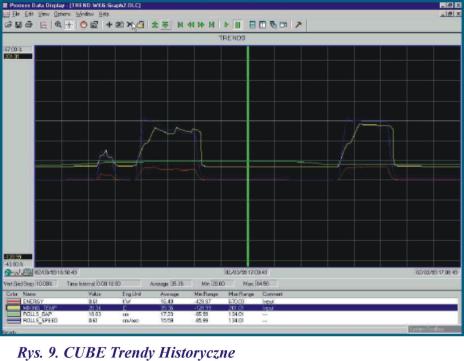Click the red clock toolbar icon
The height and width of the screenshot is (361, 464).
click(x=83, y=25)
